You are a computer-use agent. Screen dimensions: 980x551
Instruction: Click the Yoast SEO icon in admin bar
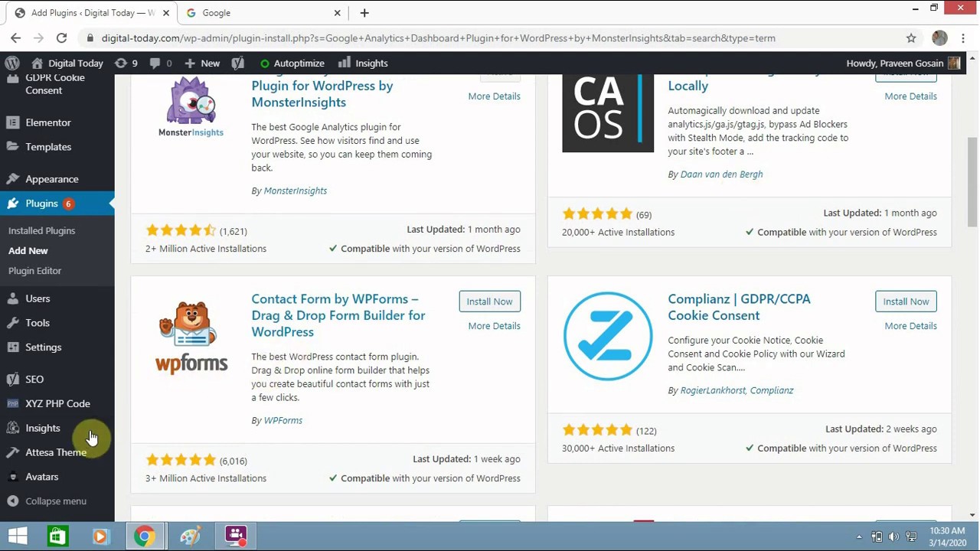237,63
